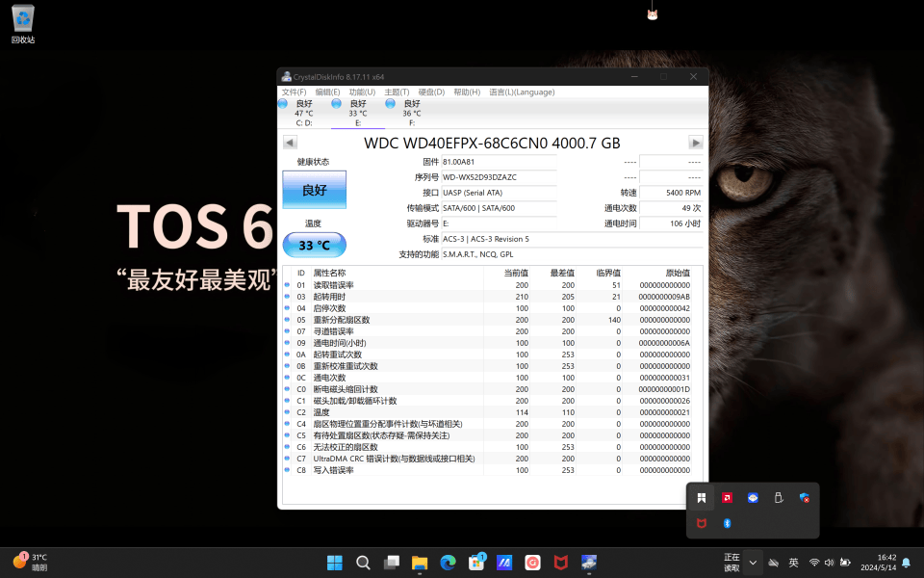This screenshot has height=578, width=924.
Task: Open the 硬盘(D) menu
Action: 431,92
